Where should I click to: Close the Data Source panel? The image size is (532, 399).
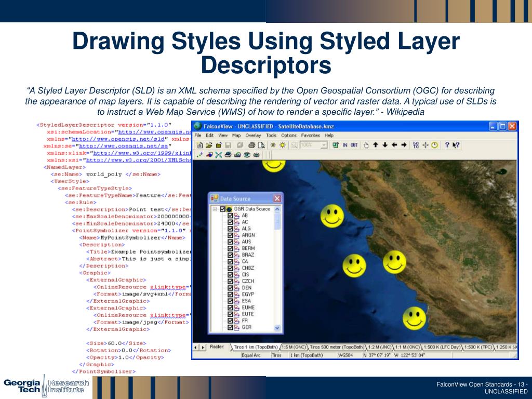click(x=277, y=198)
